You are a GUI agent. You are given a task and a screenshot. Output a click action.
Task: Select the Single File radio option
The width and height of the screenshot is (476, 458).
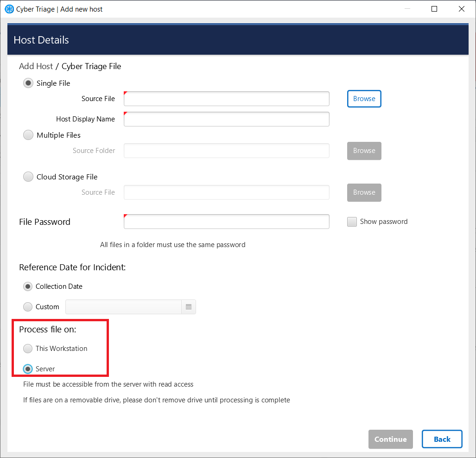[28, 83]
